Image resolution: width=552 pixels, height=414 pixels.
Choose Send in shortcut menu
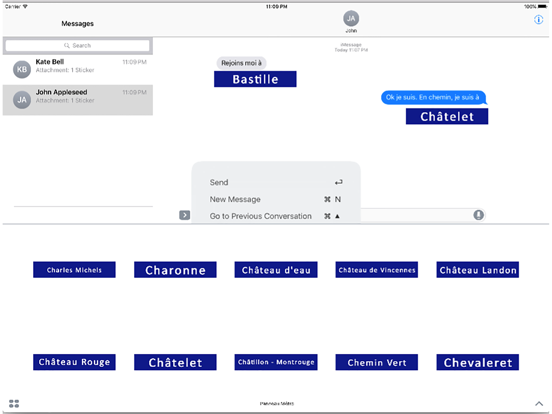pyautogui.click(x=276, y=182)
